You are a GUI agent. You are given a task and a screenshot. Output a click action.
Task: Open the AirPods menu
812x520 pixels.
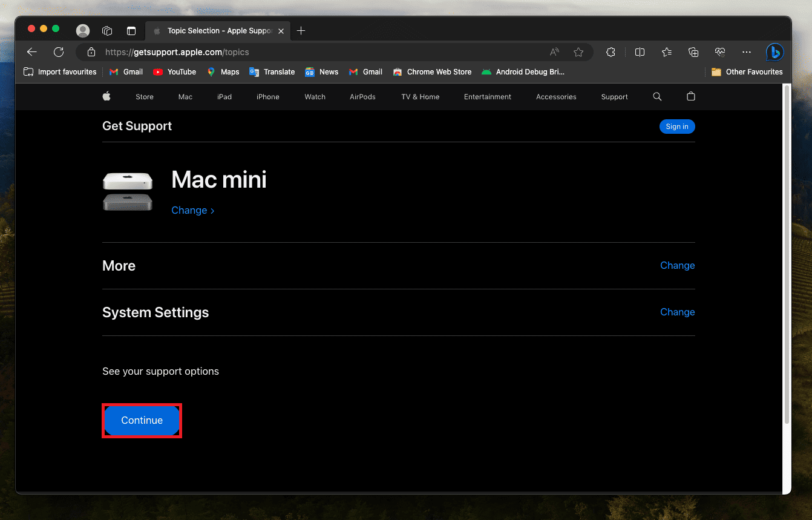tap(362, 97)
